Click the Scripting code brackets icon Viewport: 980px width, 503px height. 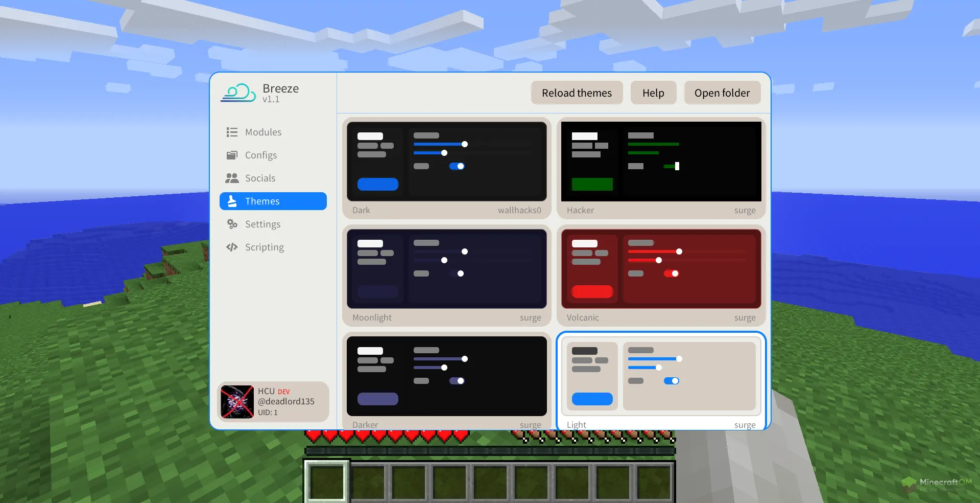point(232,247)
